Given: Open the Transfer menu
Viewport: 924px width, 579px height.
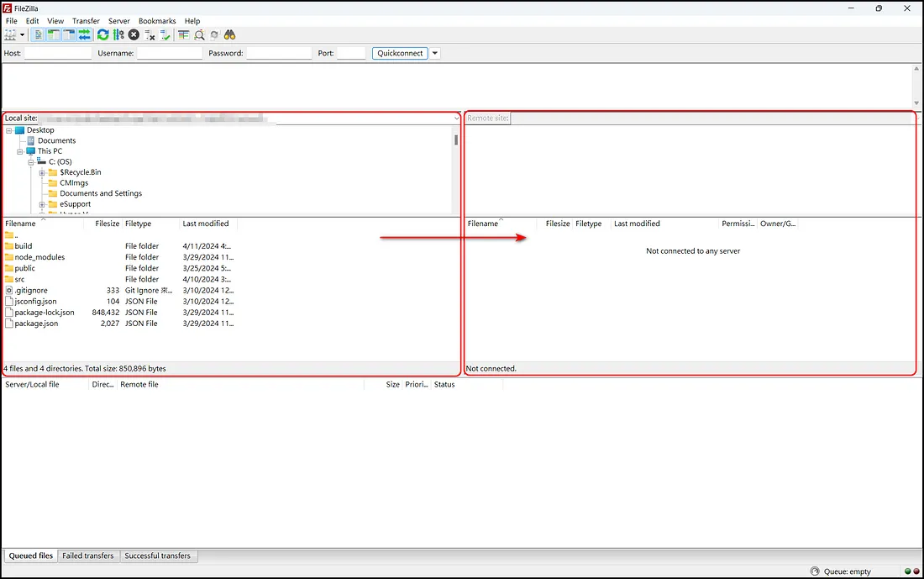Looking at the screenshot, I should point(86,21).
